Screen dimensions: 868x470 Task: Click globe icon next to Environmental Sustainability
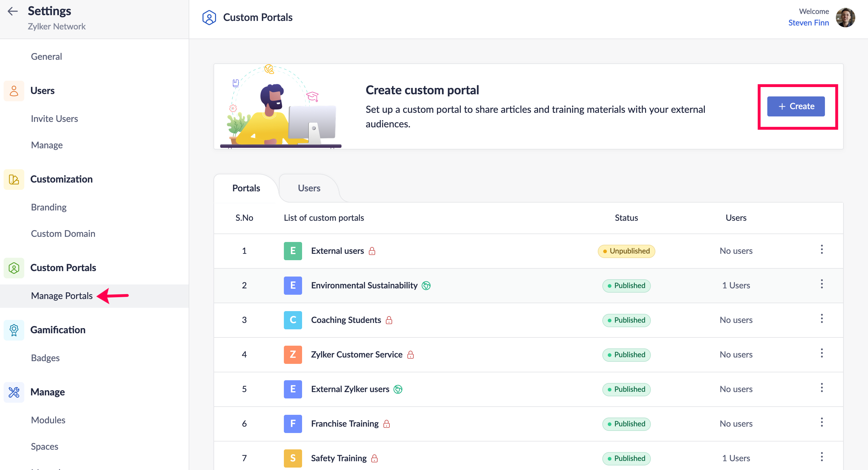pos(426,286)
